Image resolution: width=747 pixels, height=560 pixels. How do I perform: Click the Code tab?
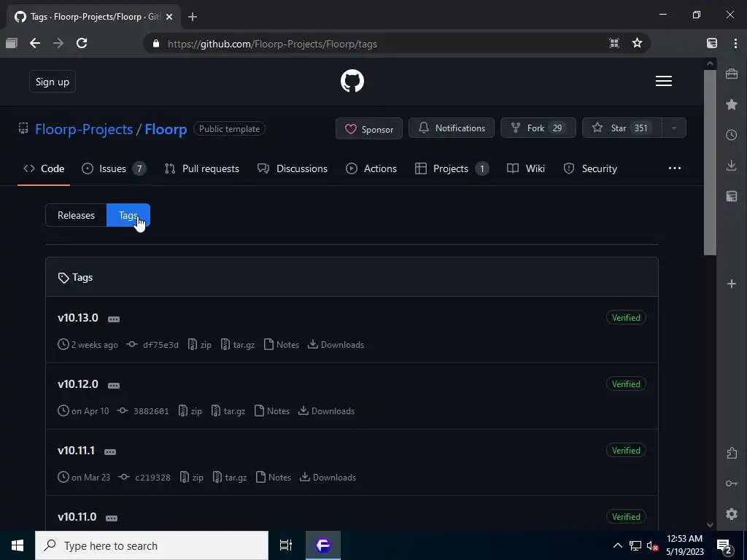click(x=44, y=168)
